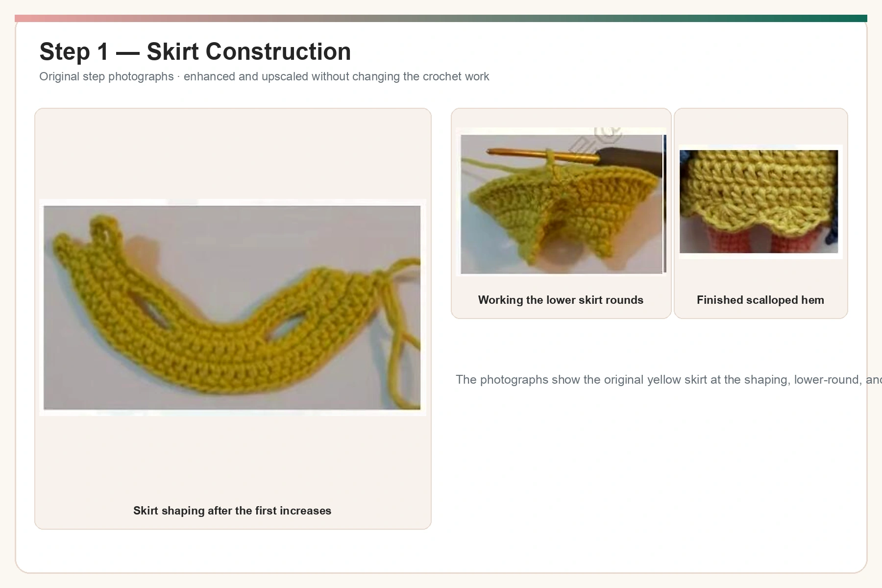Click the subtitle beginning "Original step photographs"
882x588 pixels.
(264, 76)
